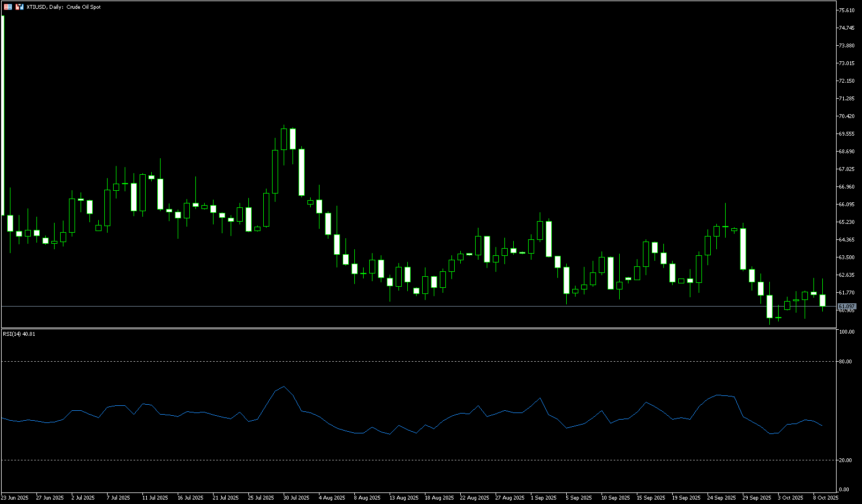Viewport: 862px width, 504px height.
Task: Click the 1 Sep 2025 date label
Action: [x=543, y=498]
